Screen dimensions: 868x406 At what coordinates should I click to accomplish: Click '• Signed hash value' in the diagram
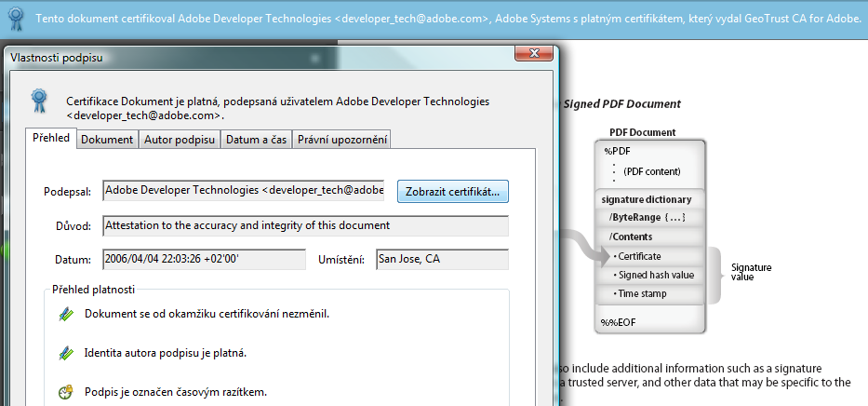[x=653, y=276]
